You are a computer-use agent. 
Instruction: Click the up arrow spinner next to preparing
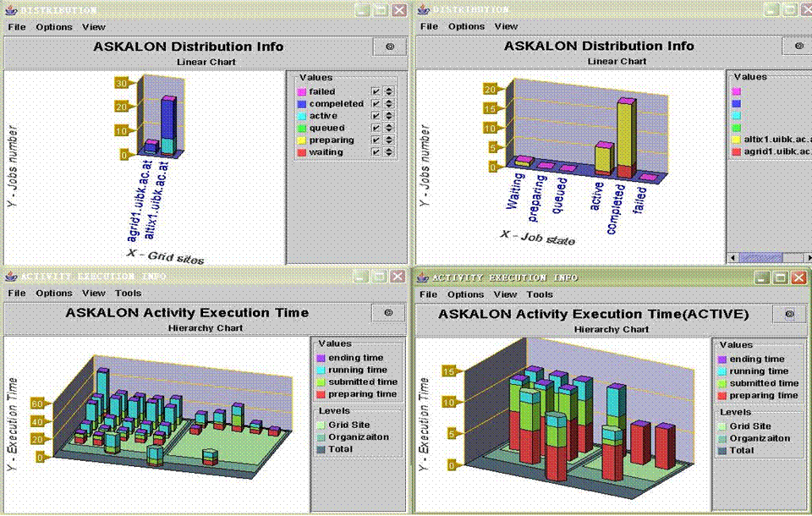click(389, 138)
